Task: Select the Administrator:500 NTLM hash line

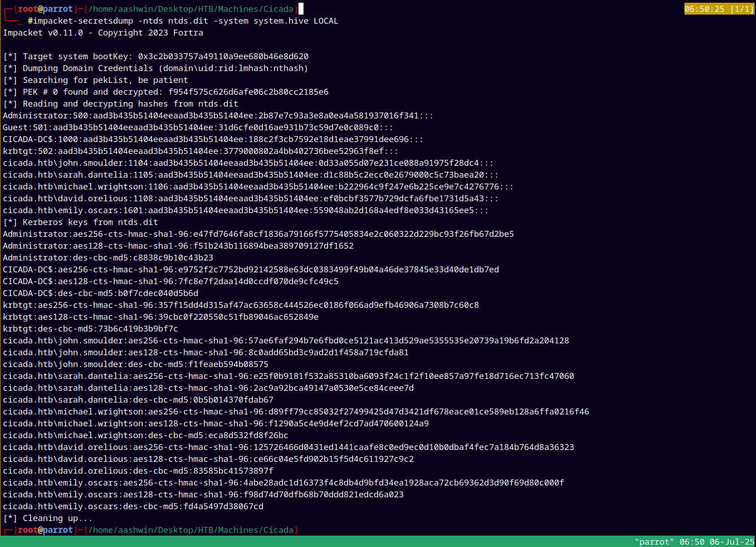Action: [218, 116]
